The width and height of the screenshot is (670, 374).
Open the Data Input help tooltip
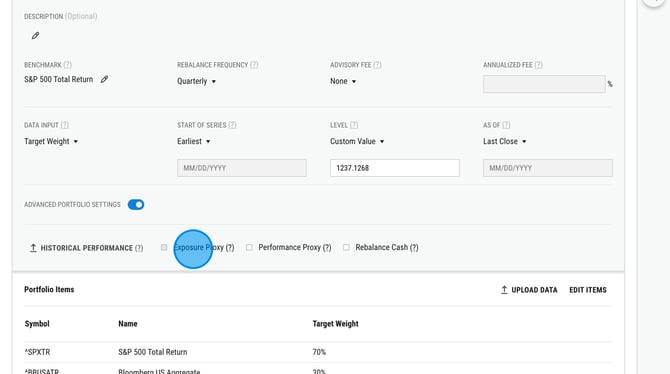[x=65, y=125]
